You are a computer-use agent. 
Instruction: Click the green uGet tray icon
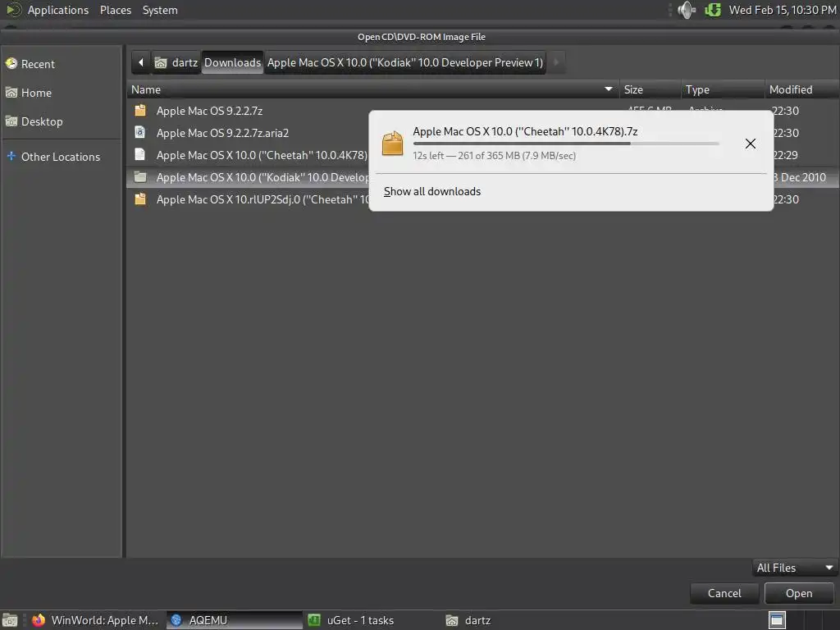(713, 10)
